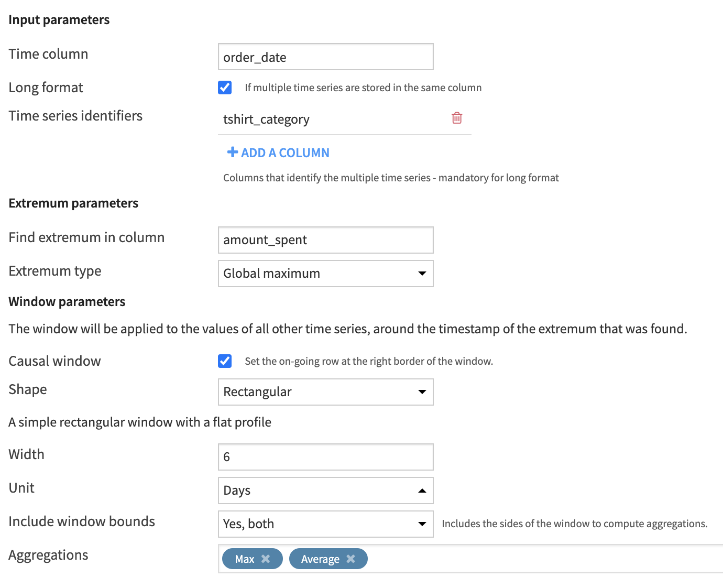Open the Extremum type dropdown
The width and height of the screenshot is (723, 588).
pyautogui.click(x=325, y=274)
